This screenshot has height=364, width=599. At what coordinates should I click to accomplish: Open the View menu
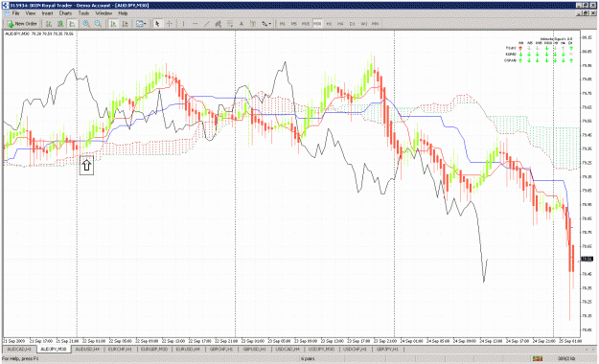coord(31,13)
